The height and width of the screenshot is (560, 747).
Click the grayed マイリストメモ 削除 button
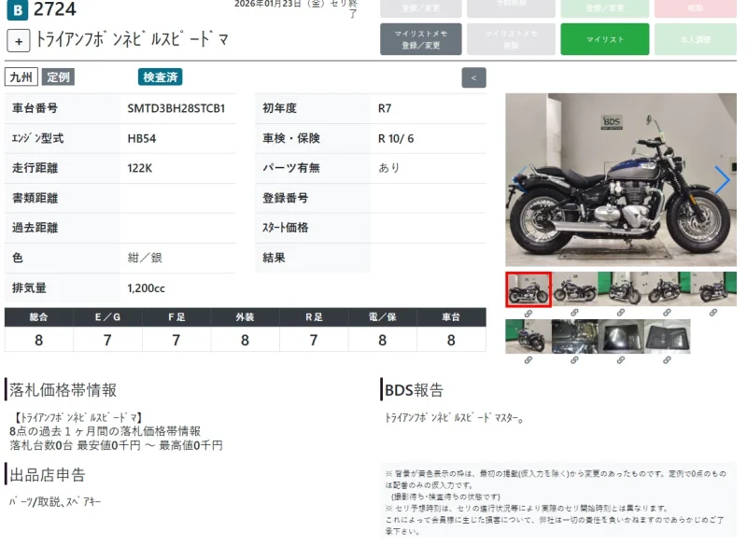click(x=511, y=39)
